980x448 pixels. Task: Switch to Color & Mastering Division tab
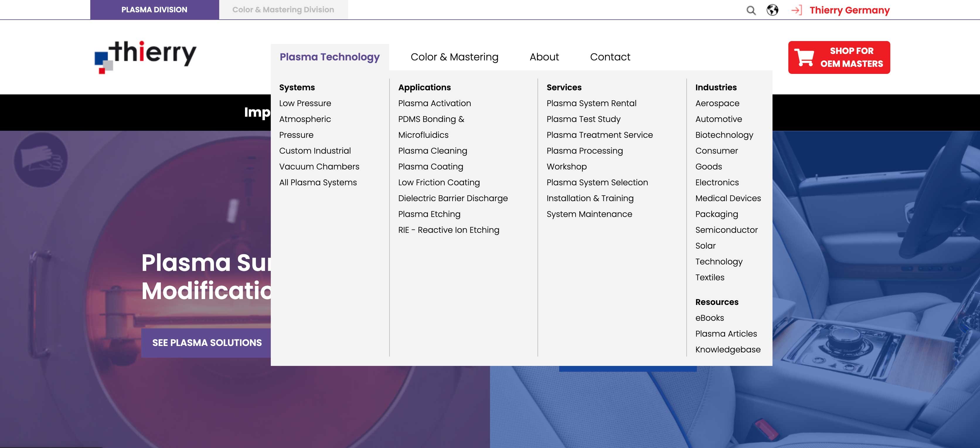click(283, 9)
